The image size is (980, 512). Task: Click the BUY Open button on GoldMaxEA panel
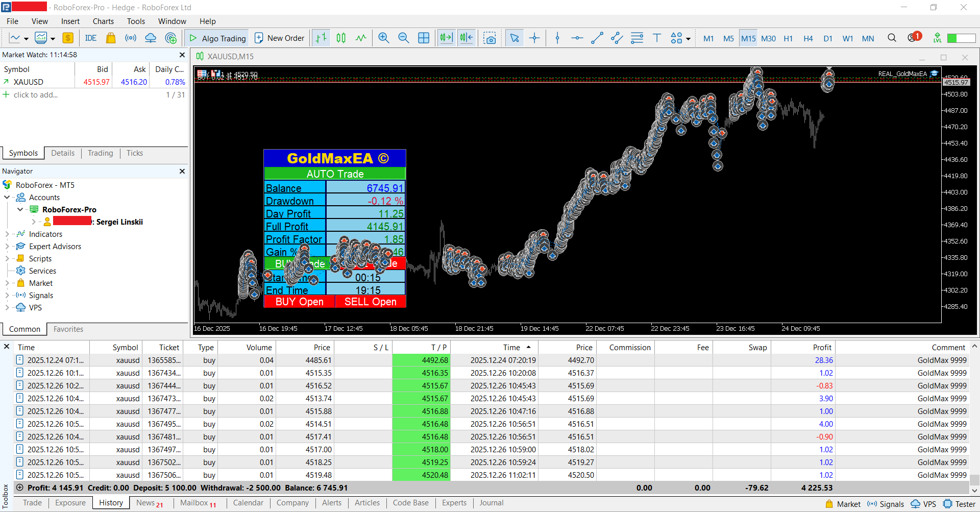click(300, 302)
